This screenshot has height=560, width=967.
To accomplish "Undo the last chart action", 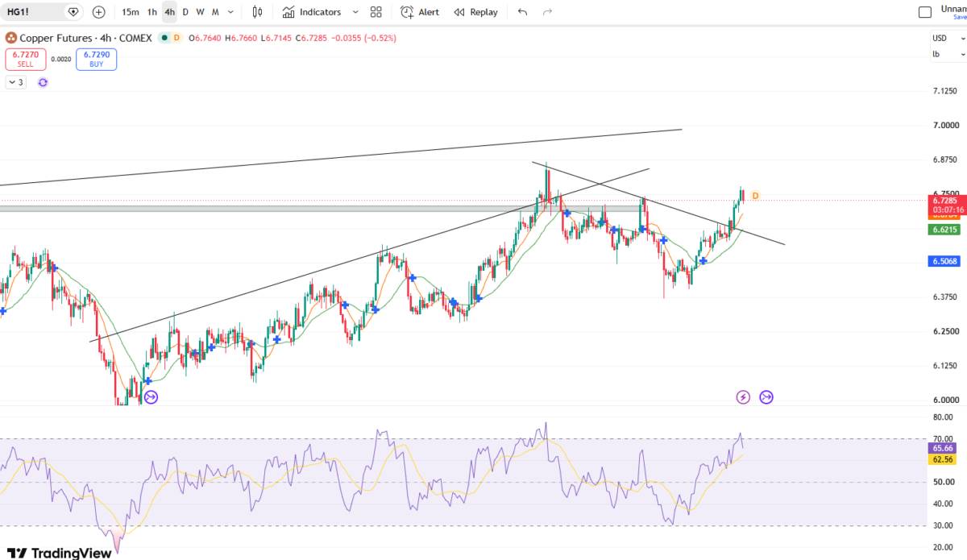I will click(523, 12).
